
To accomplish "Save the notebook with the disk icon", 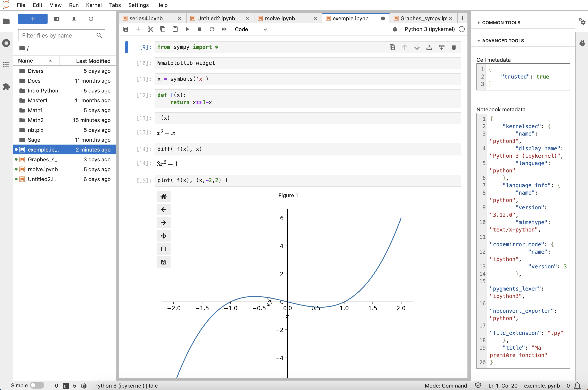I will click(x=126, y=29).
